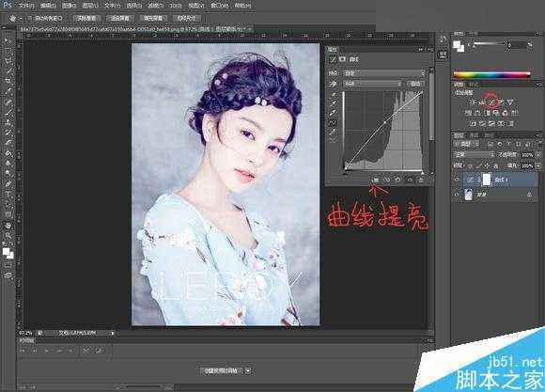The height and width of the screenshot is (392, 545).
Task: Open the layer opacity dropdown arrow
Action: (538, 154)
